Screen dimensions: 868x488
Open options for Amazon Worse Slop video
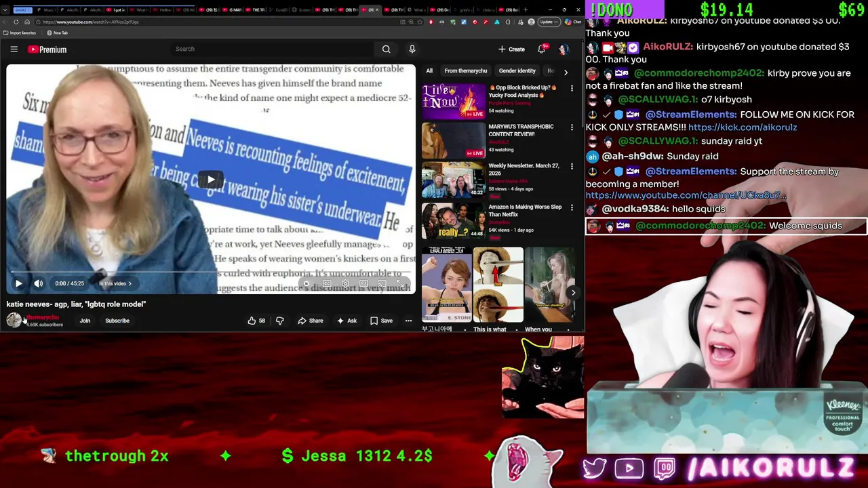click(x=572, y=206)
